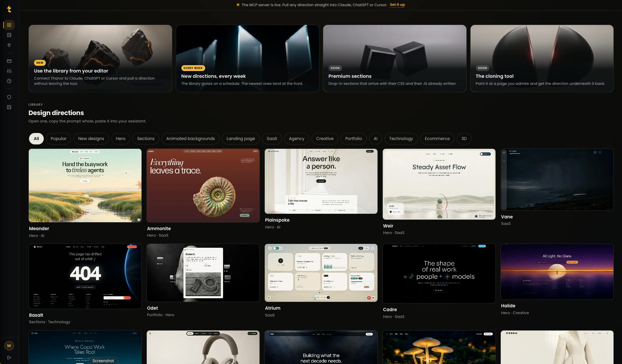This screenshot has width=622, height=364.
Task: Open the Plainspoke design thumbnail
Action: (x=321, y=181)
